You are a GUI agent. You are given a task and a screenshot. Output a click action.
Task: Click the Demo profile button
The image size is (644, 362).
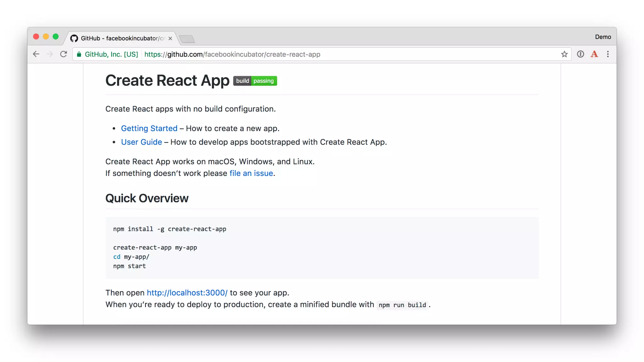602,37
